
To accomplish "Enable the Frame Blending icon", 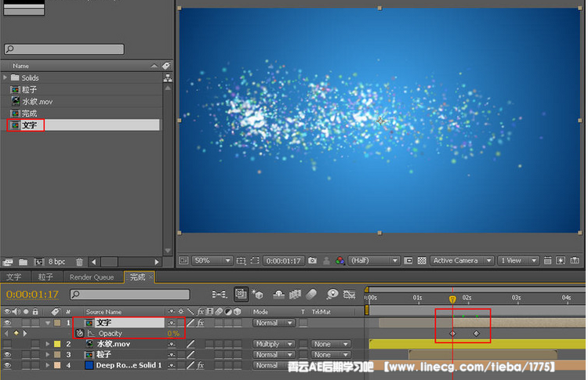I will point(295,295).
